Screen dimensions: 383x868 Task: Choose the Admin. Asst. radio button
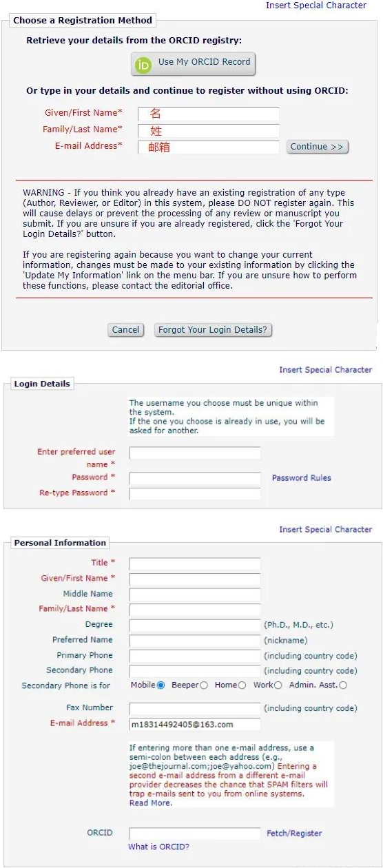point(343,685)
